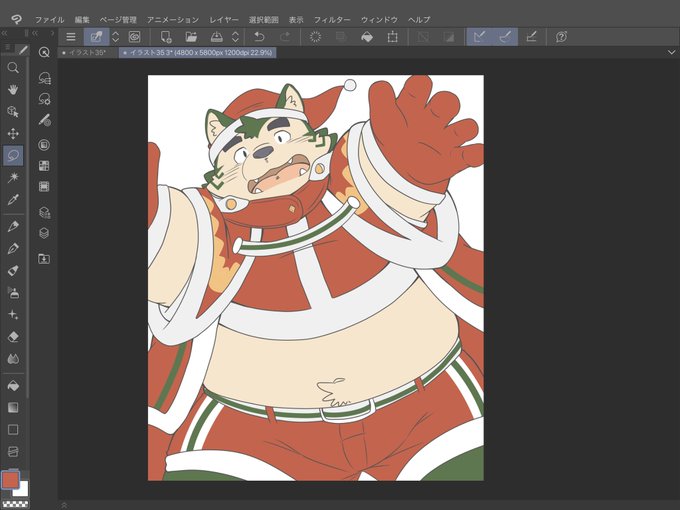Select the Pencil tool below the Pen
Viewport: 680px width, 510px height.
[13, 248]
